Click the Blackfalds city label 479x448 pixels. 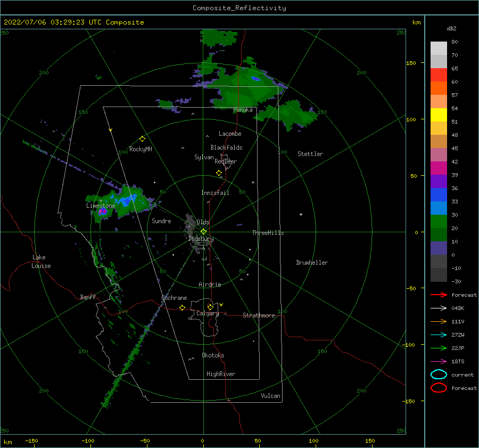[x=226, y=148]
